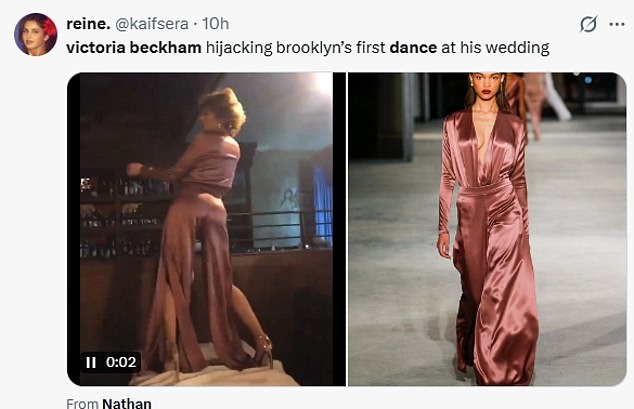
Task: Click the Grok icon on the tweet
Action: tap(589, 24)
